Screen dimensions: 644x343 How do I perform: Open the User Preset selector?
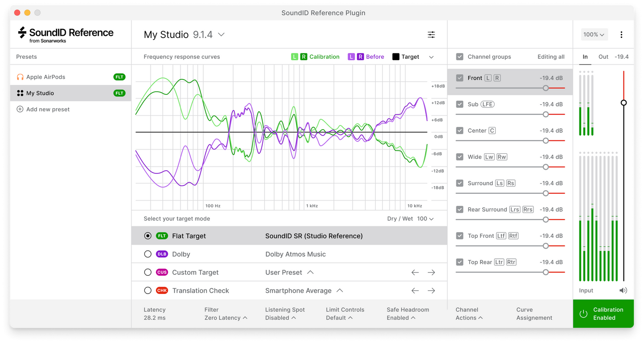pyautogui.click(x=289, y=272)
